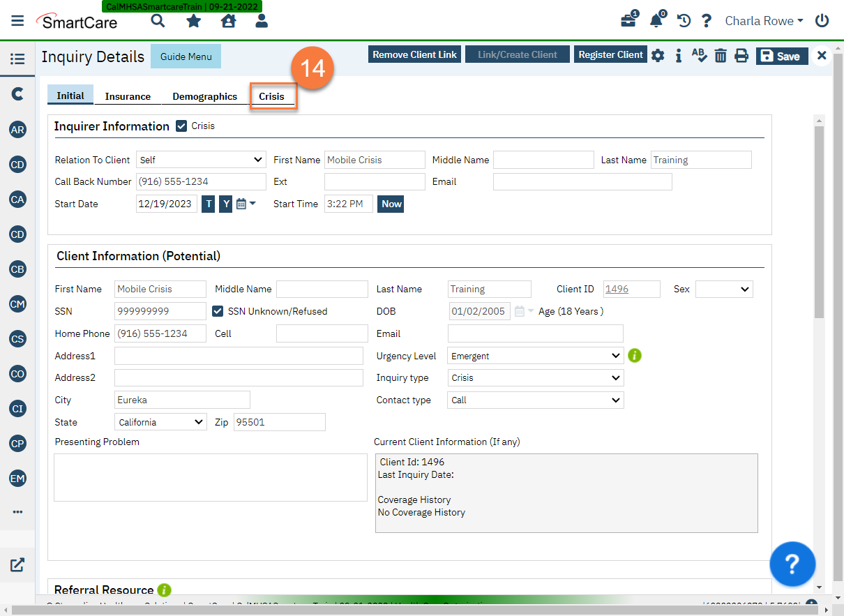The image size is (844, 616).
Task: Open the Urgency Level dropdown
Action: coord(535,356)
